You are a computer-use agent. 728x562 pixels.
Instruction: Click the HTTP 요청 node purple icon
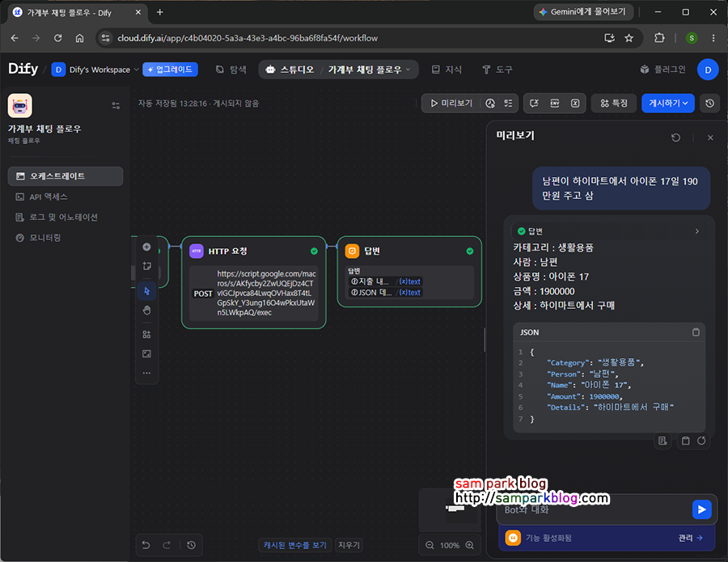197,251
